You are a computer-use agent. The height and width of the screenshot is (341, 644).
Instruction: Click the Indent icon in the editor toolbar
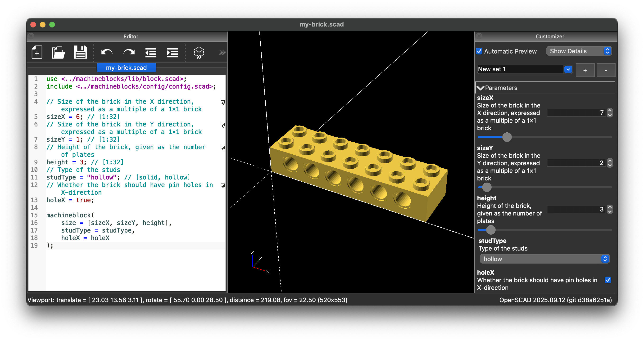[x=172, y=53]
